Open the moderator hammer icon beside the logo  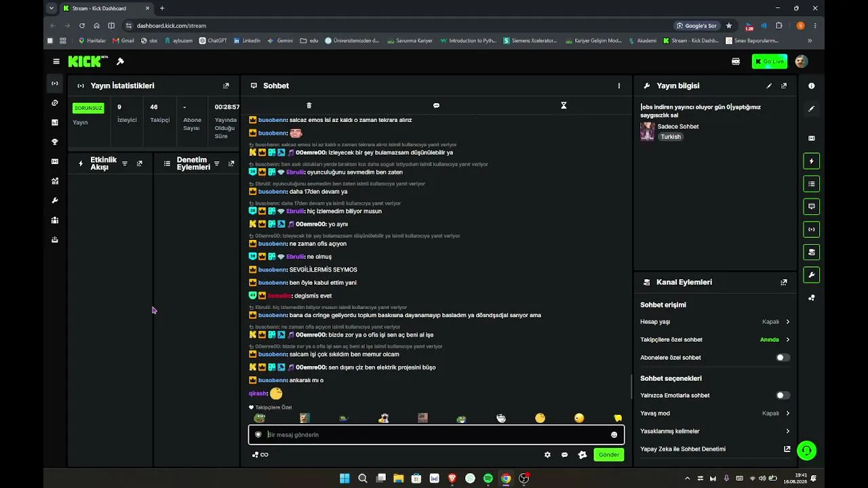pos(120,62)
